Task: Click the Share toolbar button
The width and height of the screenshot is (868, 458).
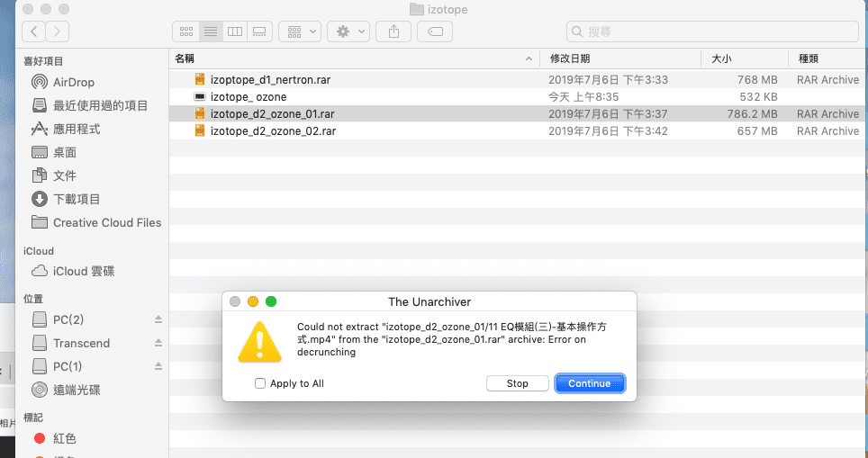Action: pos(393,31)
